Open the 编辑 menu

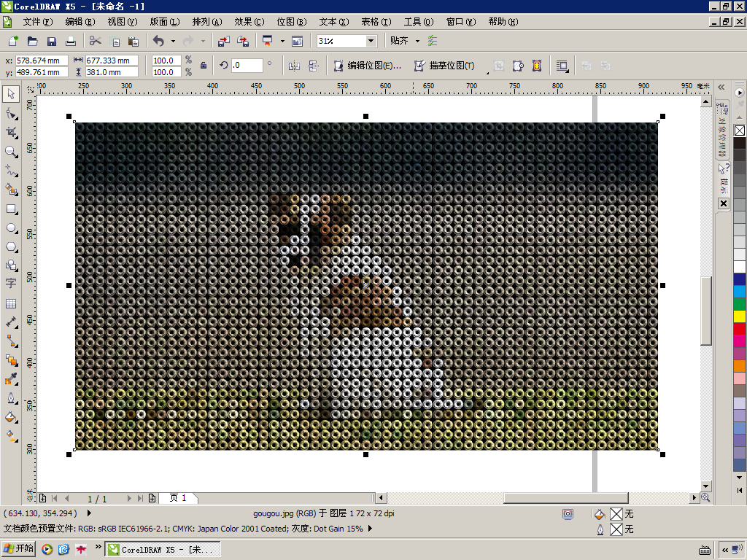[x=80, y=22]
